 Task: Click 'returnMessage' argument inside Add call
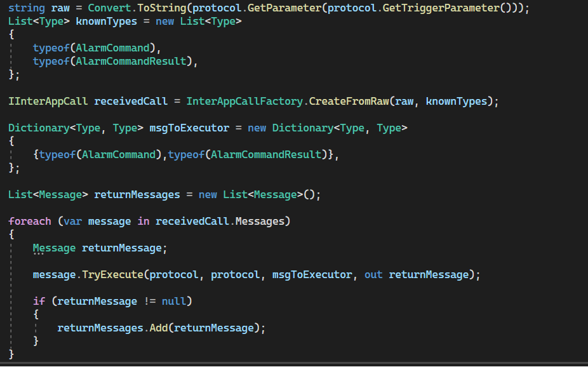214,328
